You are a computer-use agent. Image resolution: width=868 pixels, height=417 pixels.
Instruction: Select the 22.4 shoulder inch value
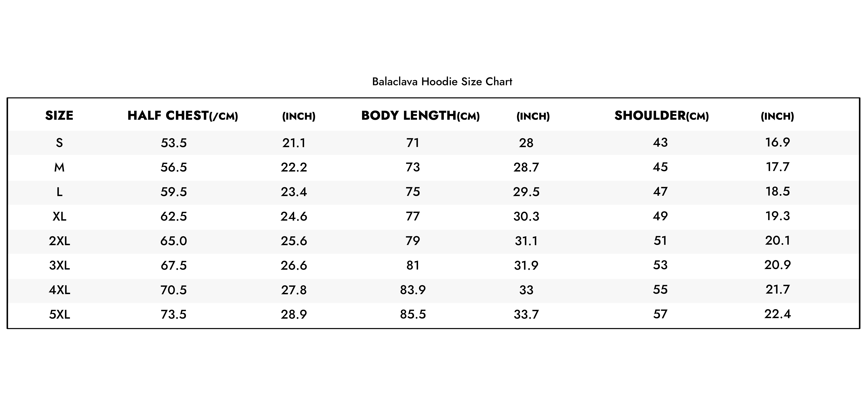pyautogui.click(x=777, y=314)
